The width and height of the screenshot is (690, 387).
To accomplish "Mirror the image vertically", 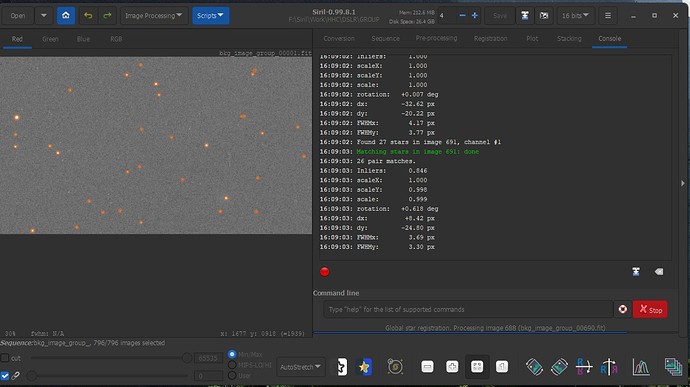I will coord(609,366).
